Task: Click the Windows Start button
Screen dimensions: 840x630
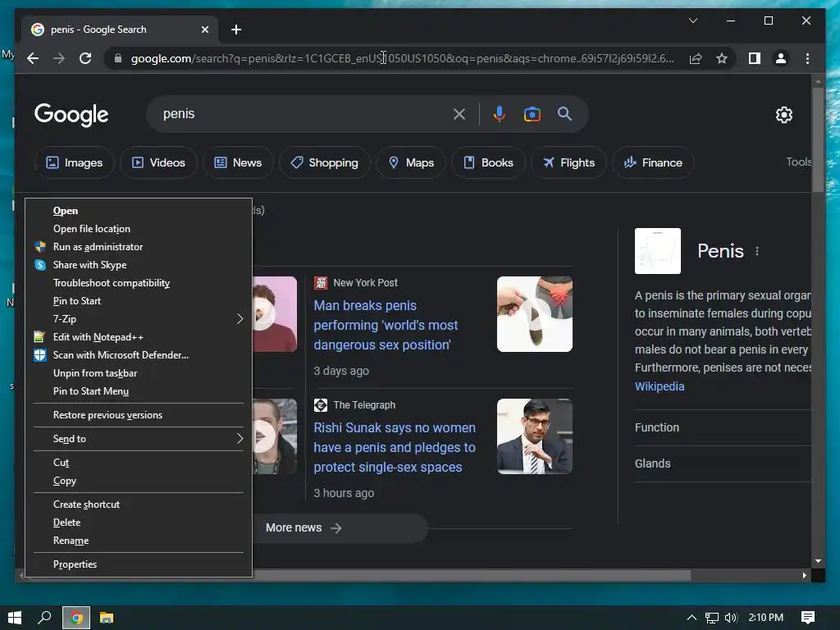Action: coord(15,618)
